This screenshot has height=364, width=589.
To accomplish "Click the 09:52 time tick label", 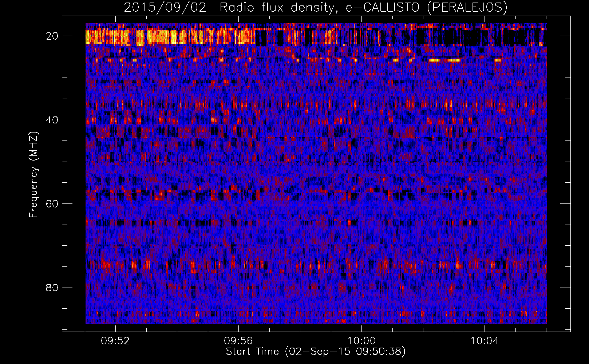I will pos(115,341).
